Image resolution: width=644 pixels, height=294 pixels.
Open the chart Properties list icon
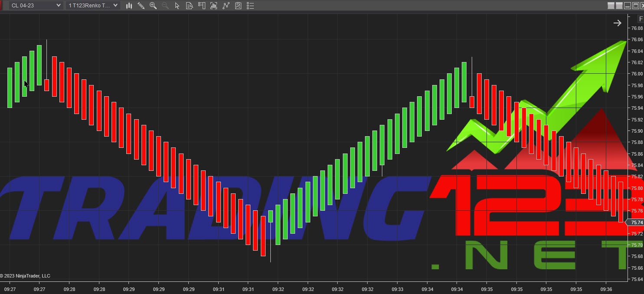coord(250,6)
